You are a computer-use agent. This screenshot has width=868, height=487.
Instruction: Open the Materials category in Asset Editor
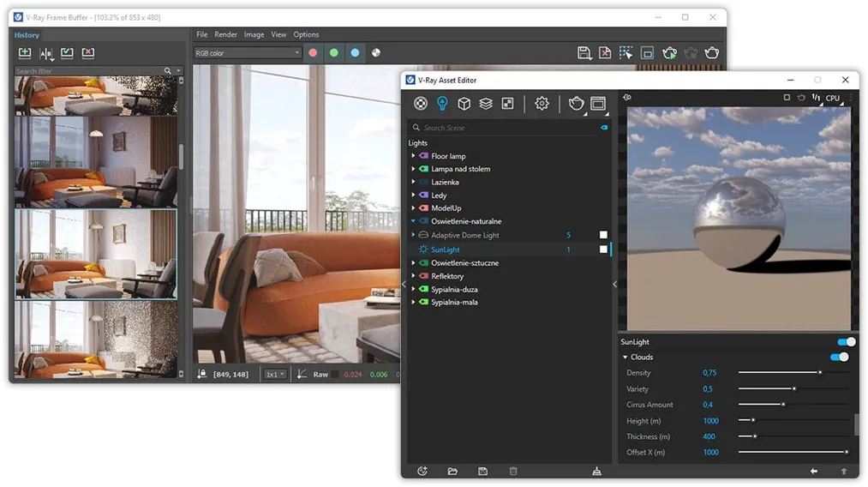click(x=421, y=104)
